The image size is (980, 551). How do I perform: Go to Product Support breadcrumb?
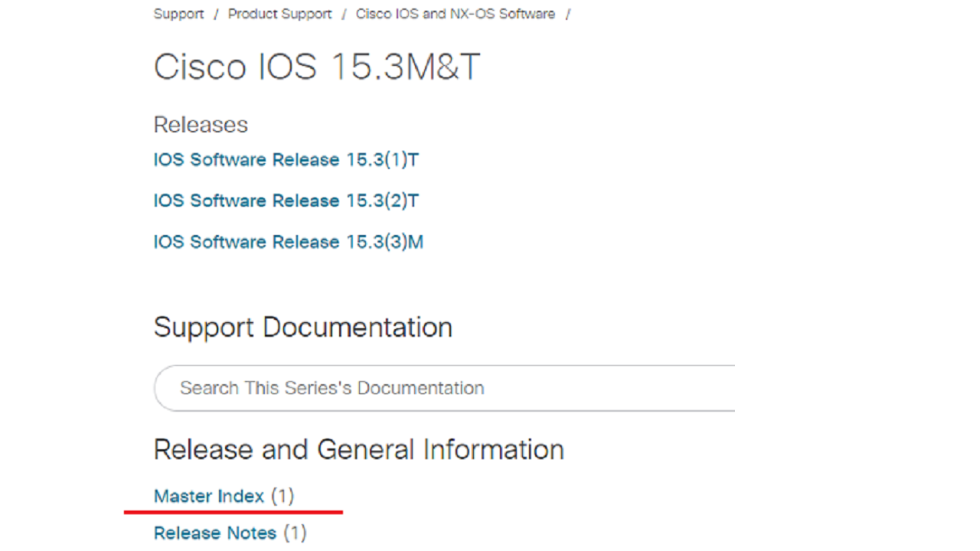coord(280,14)
